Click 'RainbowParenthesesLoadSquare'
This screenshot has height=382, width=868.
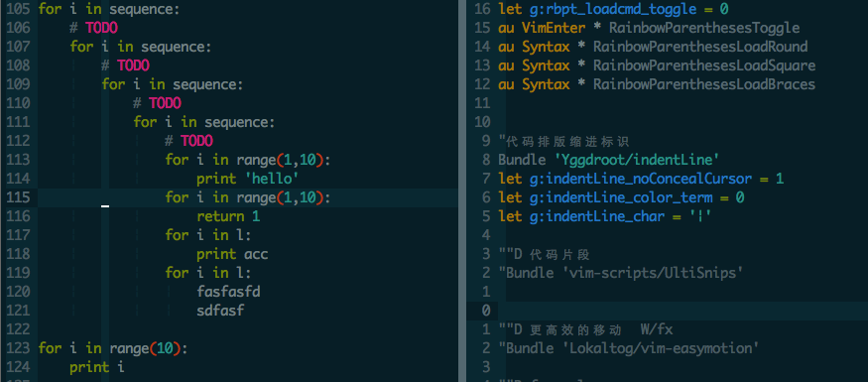point(704,65)
